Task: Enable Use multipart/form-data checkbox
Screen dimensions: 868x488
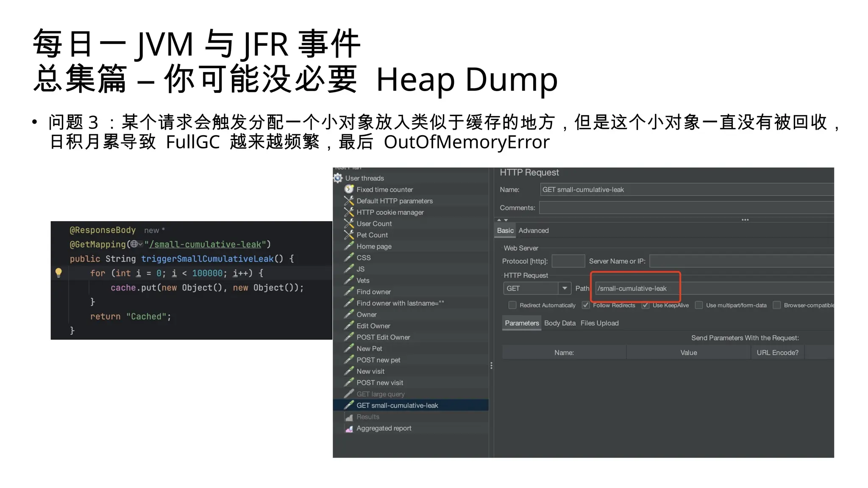Action: point(699,305)
